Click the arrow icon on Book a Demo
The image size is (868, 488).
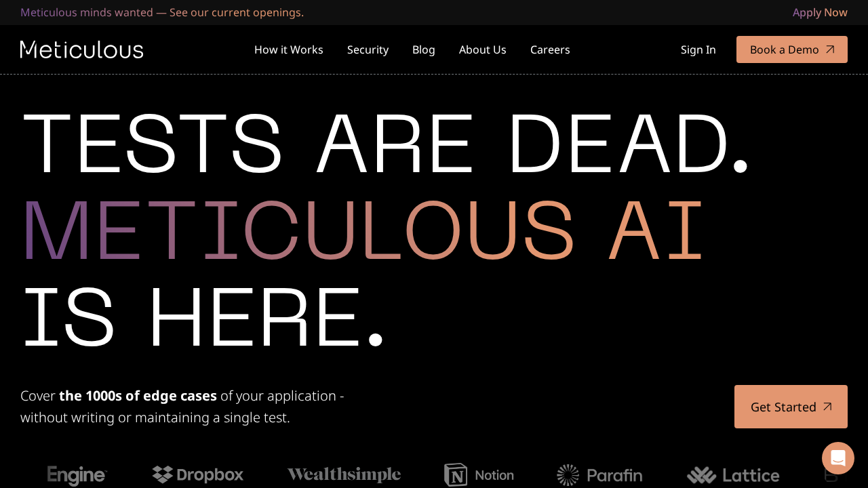tap(831, 49)
